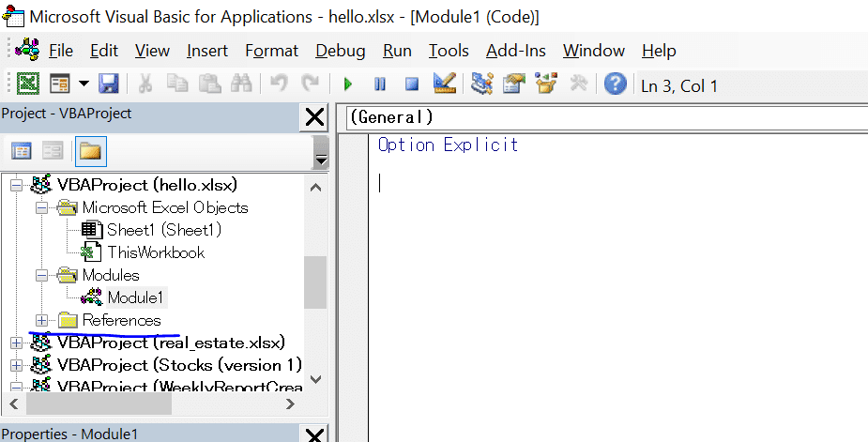Expand the References folder
868x442 pixels.
click(x=41, y=320)
